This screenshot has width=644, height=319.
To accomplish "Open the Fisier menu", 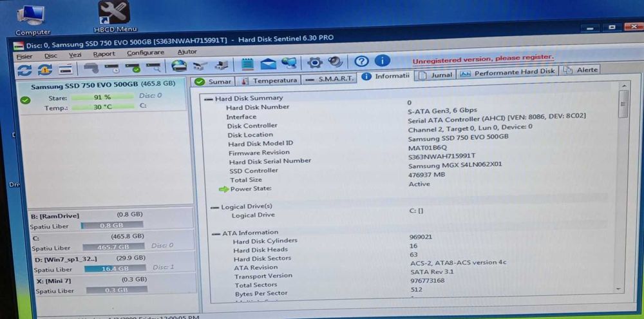I will pyautogui.click(x=24, y=56).
